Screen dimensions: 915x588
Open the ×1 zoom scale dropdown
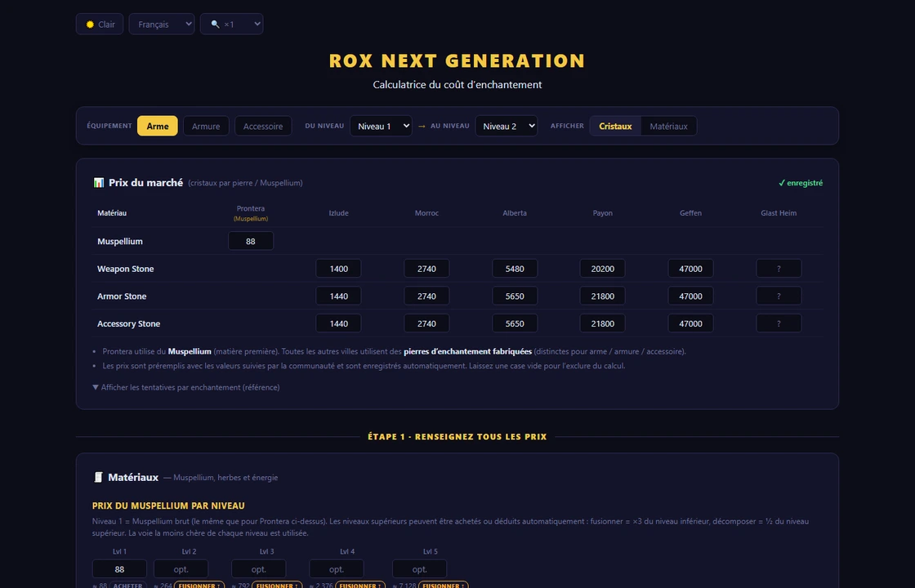click(232, 24)
